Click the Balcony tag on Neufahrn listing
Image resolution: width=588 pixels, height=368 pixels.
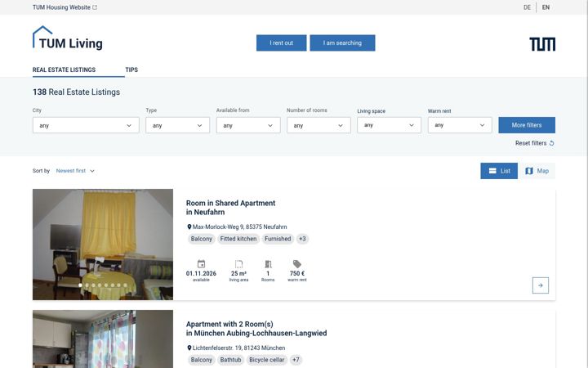click(202, 239)
